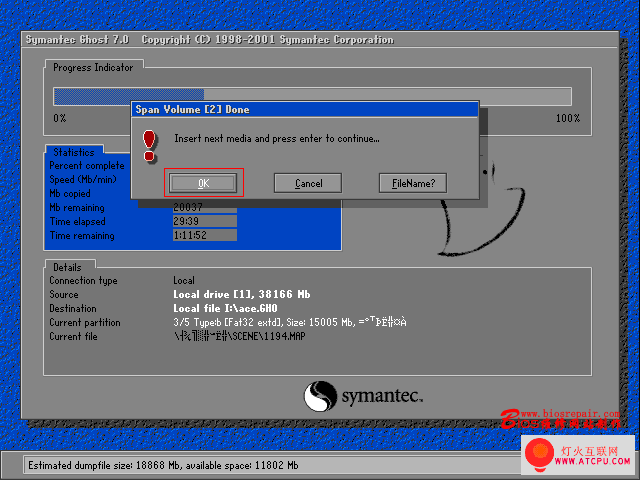Click the 0% progress label
Image resolution: width=640 pixels, height=480 pixels.
click(x=60, y=118)
